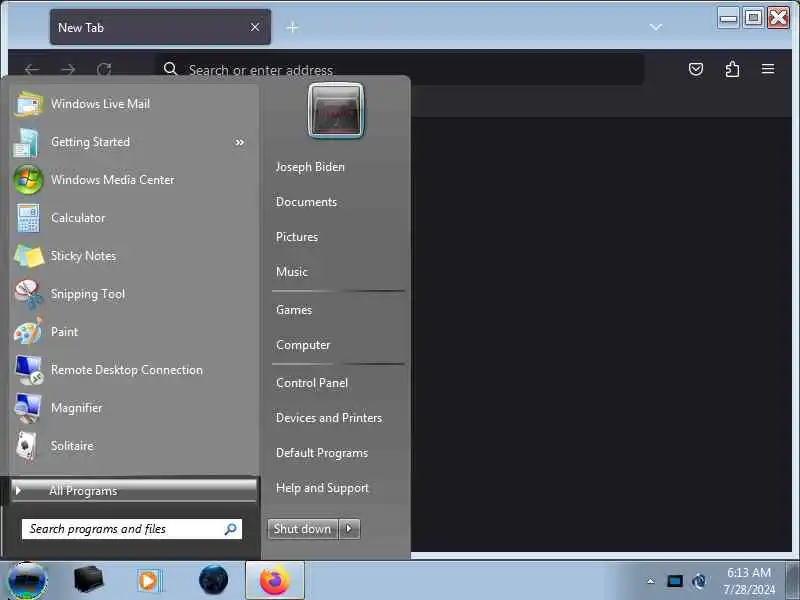
Task: Open Control Panel
Action: (x=312, y=383)
